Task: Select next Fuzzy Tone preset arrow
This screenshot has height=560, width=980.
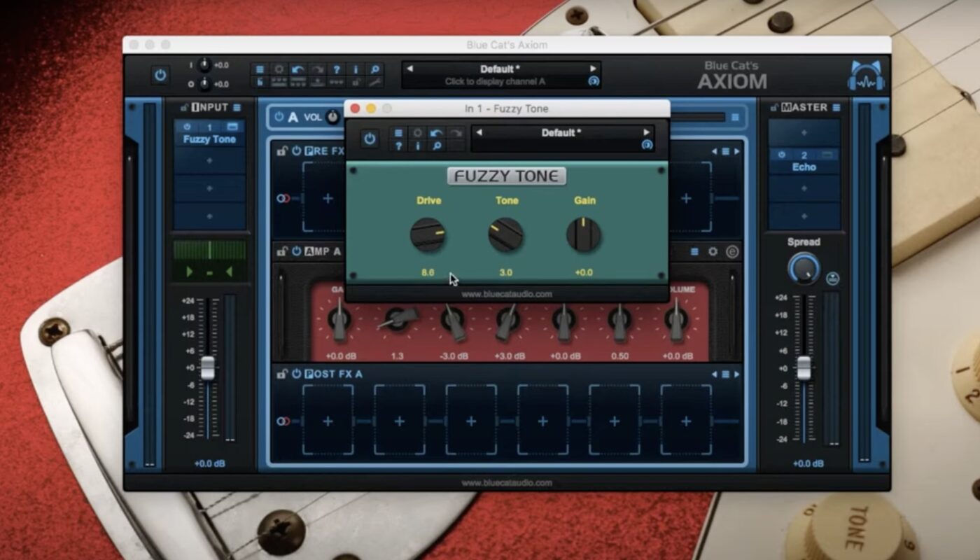Action: (x=646, y=132)
